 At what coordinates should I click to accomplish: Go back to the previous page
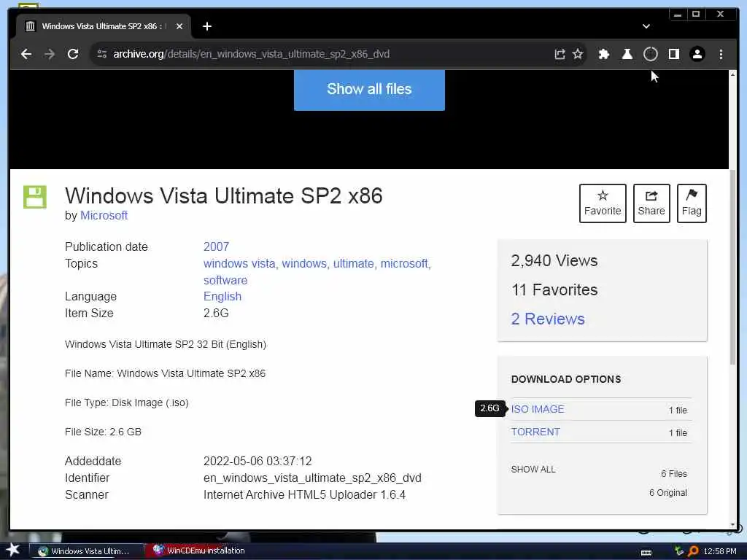[26, 54]
